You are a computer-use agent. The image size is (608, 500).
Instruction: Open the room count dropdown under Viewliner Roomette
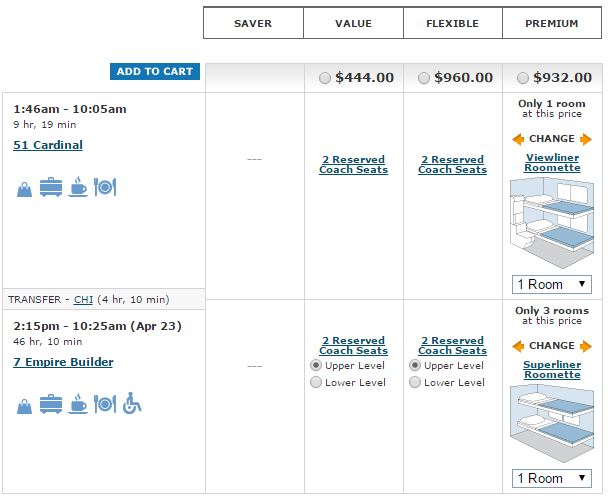tap(552, 284)
